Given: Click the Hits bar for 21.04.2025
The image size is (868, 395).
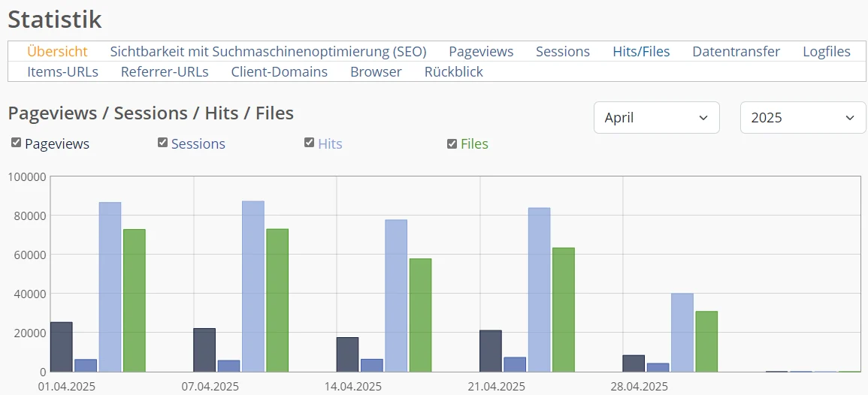Looking at the screenshot, I should [539, 290].
